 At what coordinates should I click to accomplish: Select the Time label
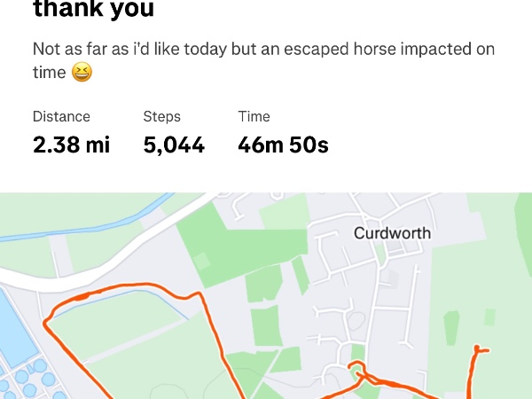pyautogui.click(x=254, y=116)
